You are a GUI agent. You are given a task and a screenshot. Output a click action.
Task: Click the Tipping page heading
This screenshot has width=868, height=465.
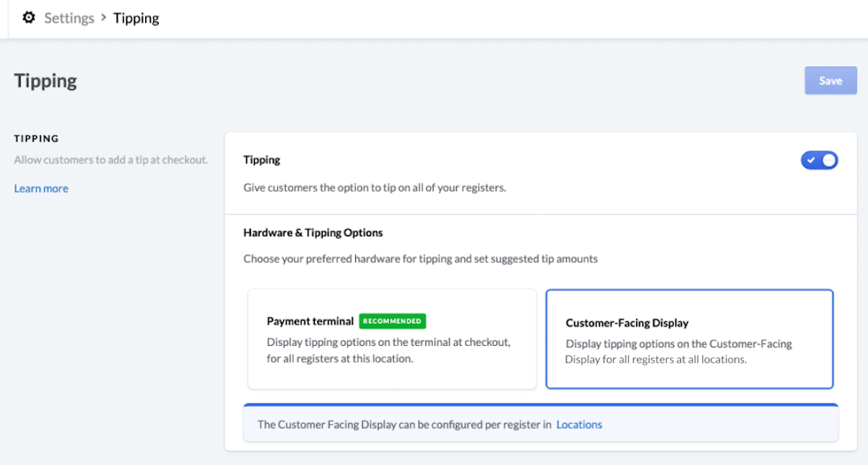point(46,81)
